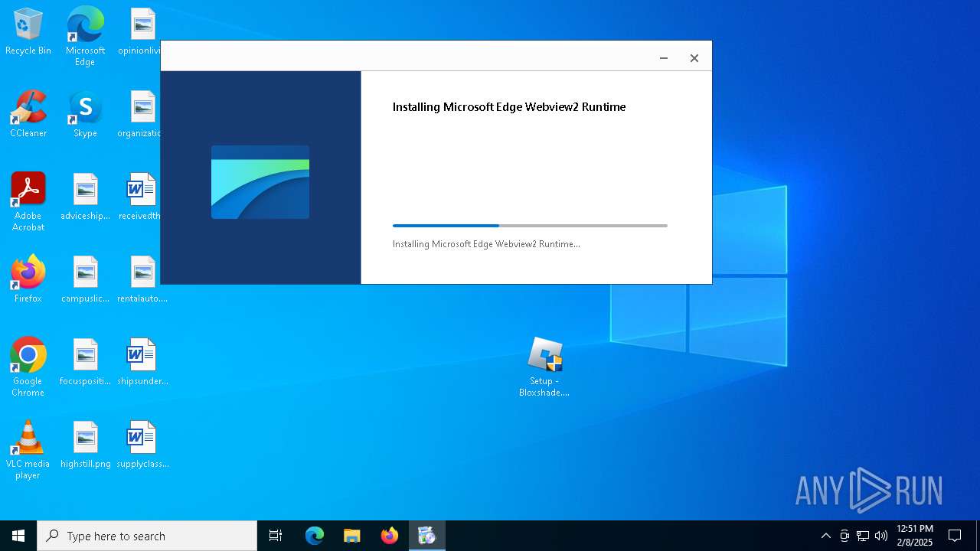The height and width of the screenshot is (551, 980).
Task: Open the Microsoft Edge desktop shortcut
Action: pyautogui.click(x=85, y=36)
